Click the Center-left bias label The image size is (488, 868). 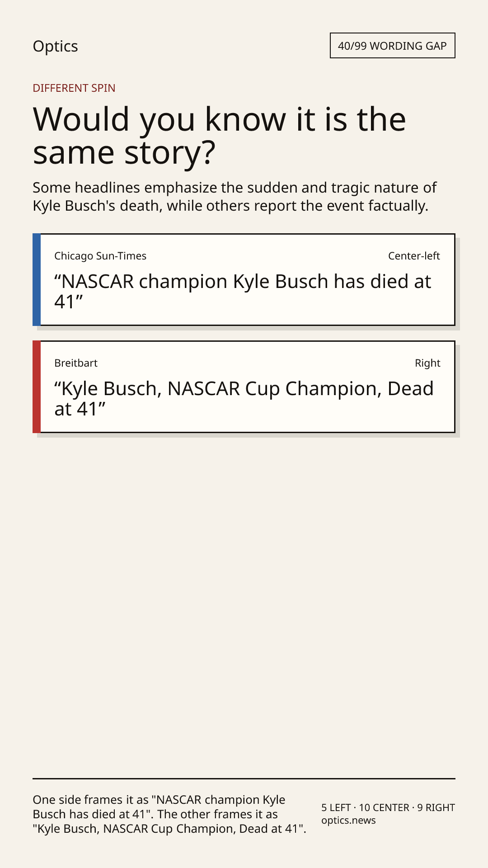tap(414, 256)
